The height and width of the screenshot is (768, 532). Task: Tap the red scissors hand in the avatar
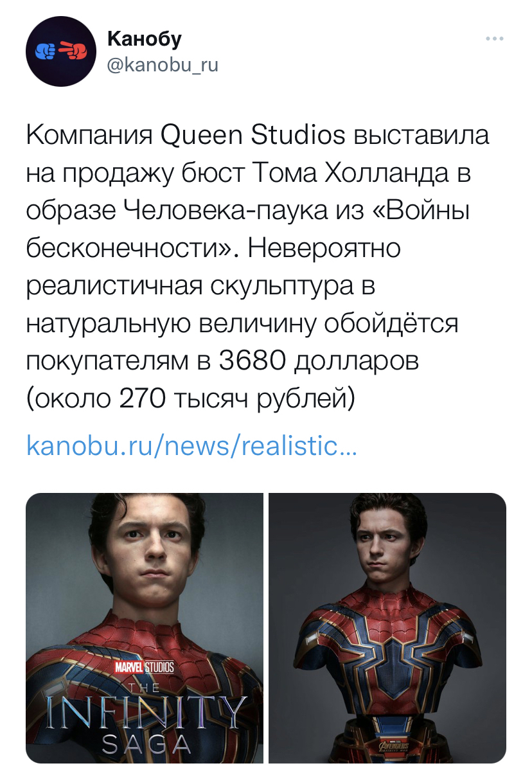point(73,50)
